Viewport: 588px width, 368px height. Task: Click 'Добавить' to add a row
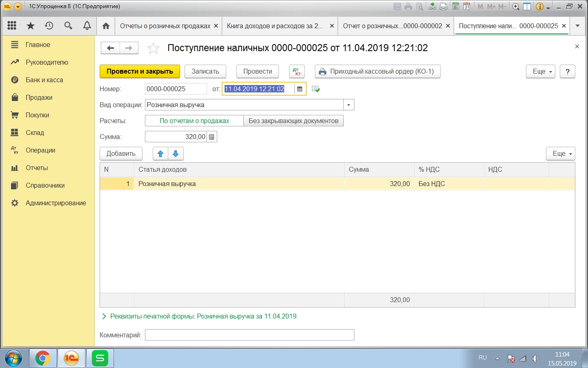121,154
